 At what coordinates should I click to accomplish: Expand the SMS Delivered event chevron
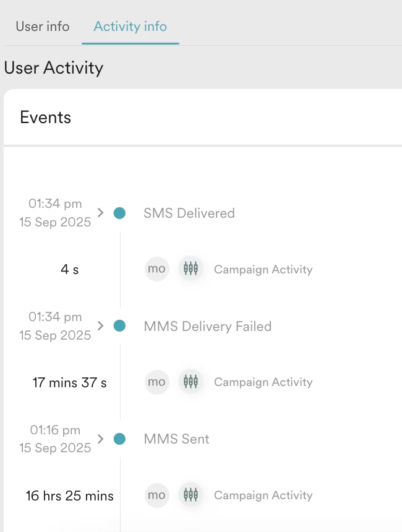[x=100, y=213]
